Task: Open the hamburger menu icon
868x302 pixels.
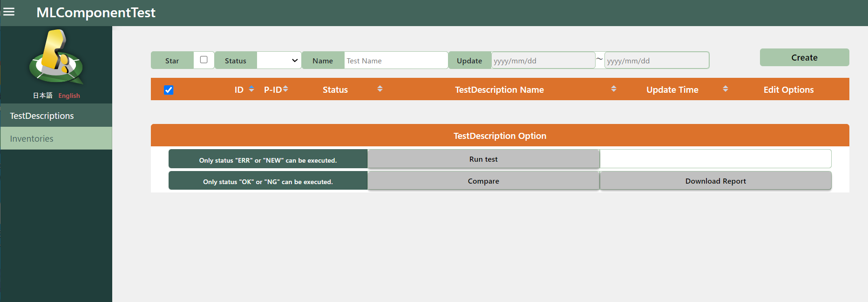Action: pyautogui.click(x=9, y=12)
